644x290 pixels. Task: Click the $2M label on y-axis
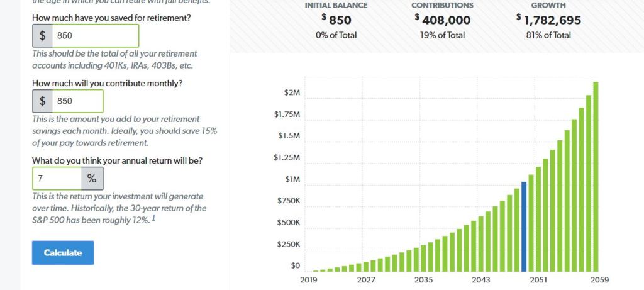tap(291, 92)
